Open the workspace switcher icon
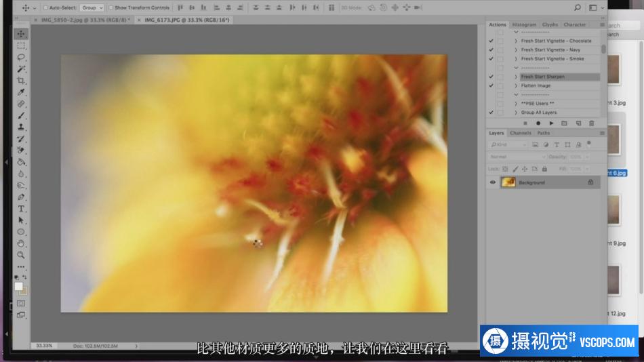This screenshot has width=644, height=362. (592, 7)
